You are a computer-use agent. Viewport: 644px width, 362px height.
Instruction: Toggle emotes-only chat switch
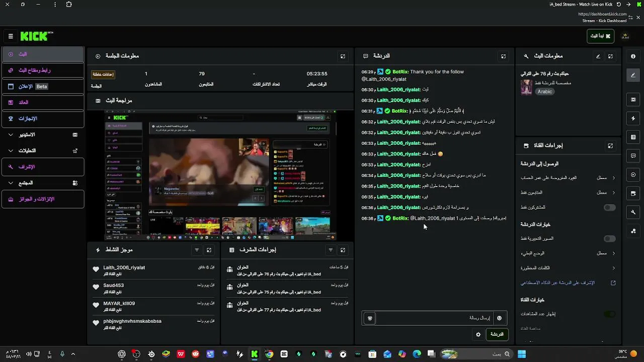tap(609, 239)
